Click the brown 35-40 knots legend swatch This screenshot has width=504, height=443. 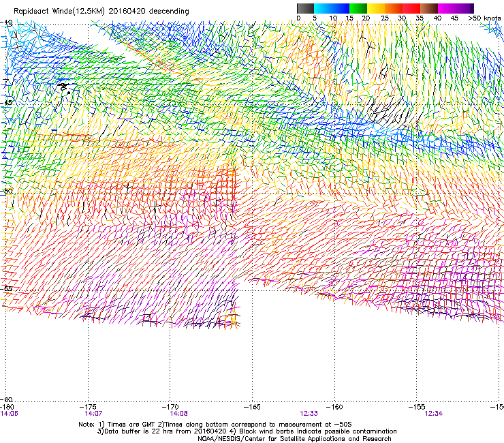tap(429, 8)
